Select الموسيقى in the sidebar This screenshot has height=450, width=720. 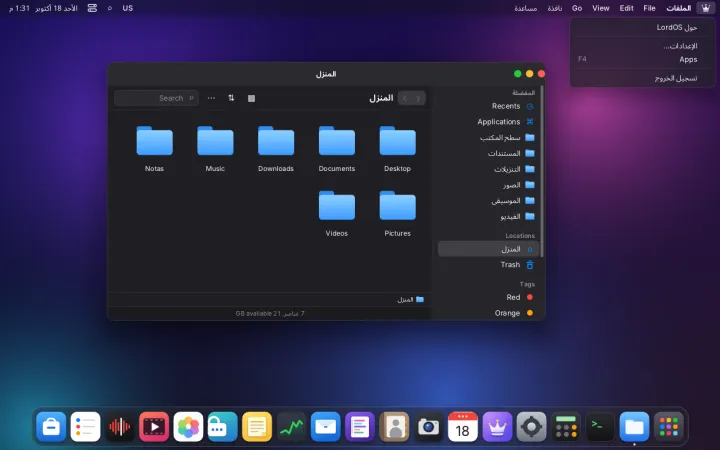click(488, 201)
